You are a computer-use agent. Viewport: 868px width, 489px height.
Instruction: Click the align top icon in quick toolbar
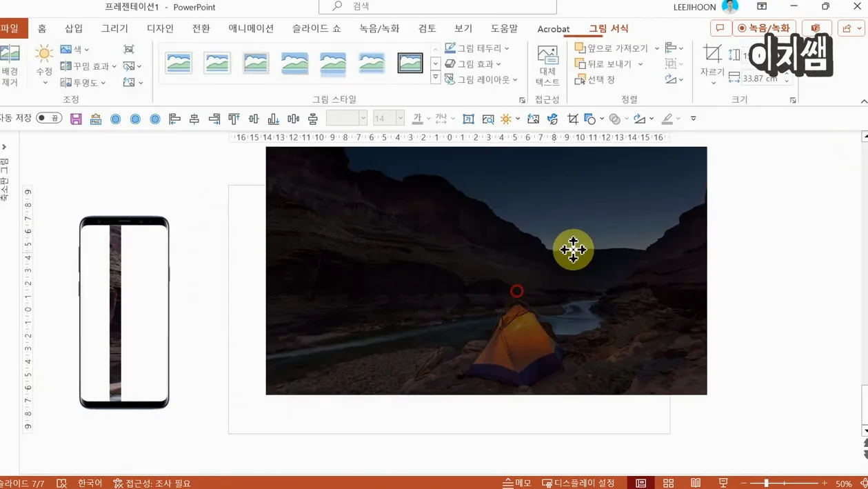[234, 119]
